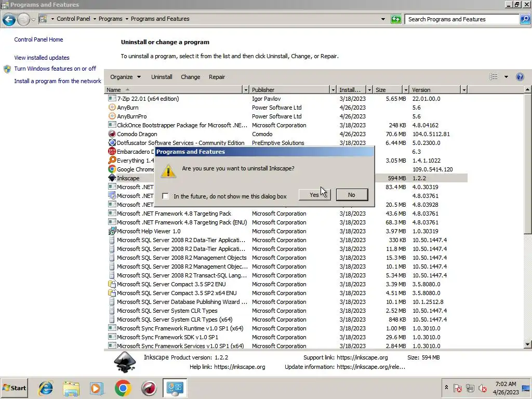Show hidden tray icons arrow

(x=446, y=387)
